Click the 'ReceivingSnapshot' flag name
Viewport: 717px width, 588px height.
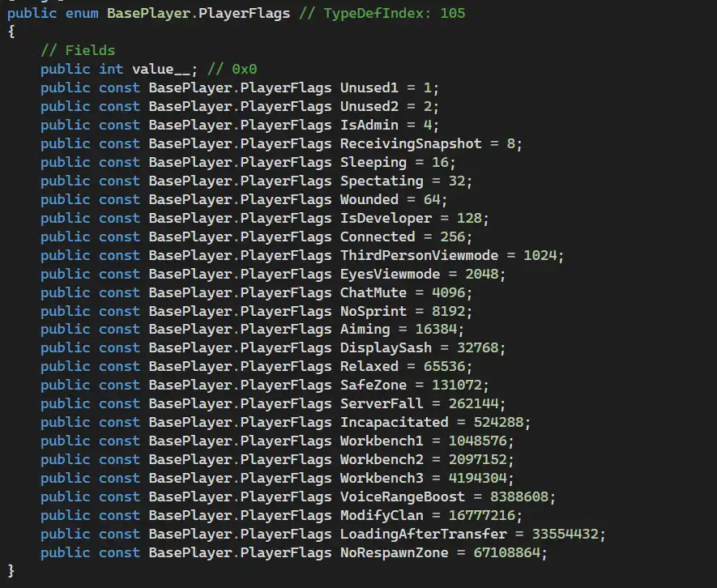point(411,143)
